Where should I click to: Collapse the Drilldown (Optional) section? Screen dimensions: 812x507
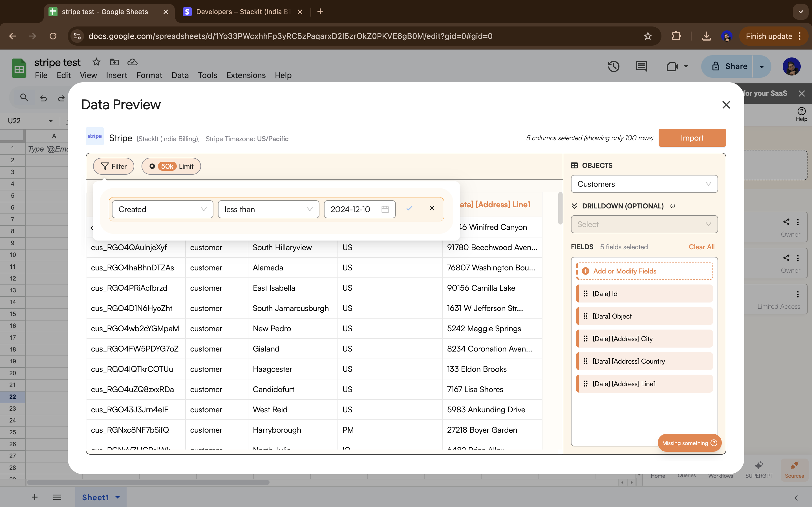point(574,206)
